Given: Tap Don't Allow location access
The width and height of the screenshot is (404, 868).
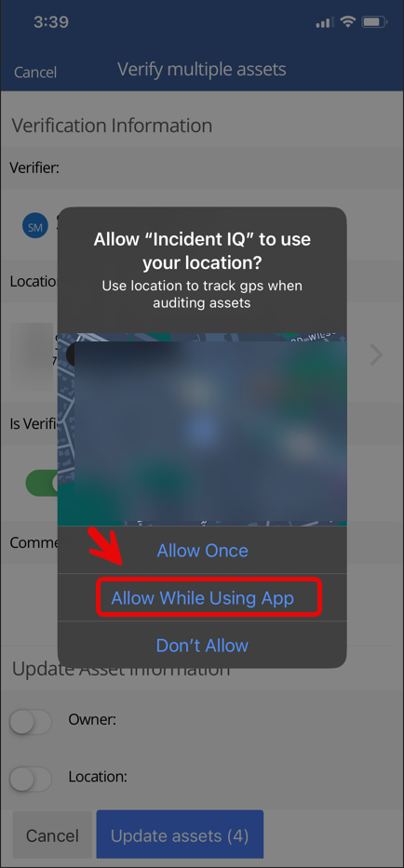Looking at the screenshot, I should 202,645.
